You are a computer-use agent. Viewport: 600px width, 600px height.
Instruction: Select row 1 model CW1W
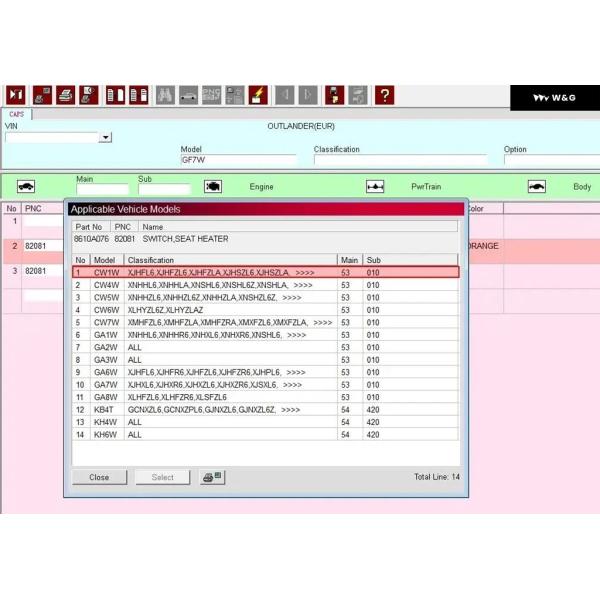click(265, 272)
